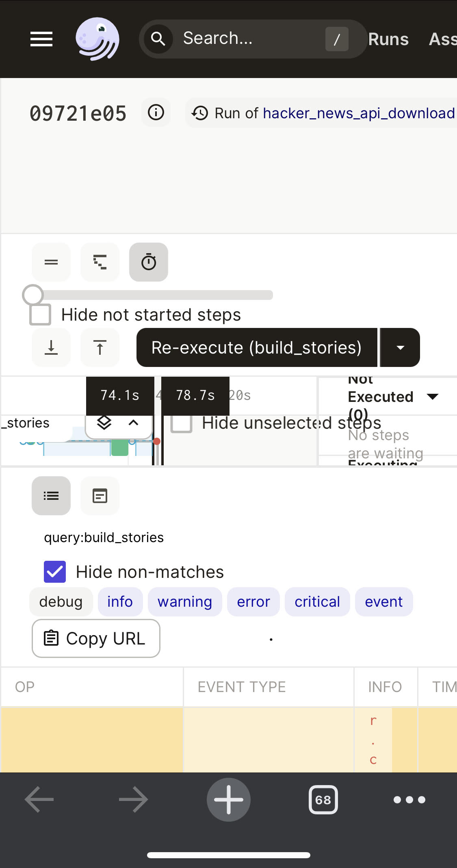
Task: Select the Gantt waterfall view icon
Action: [100, 262]
